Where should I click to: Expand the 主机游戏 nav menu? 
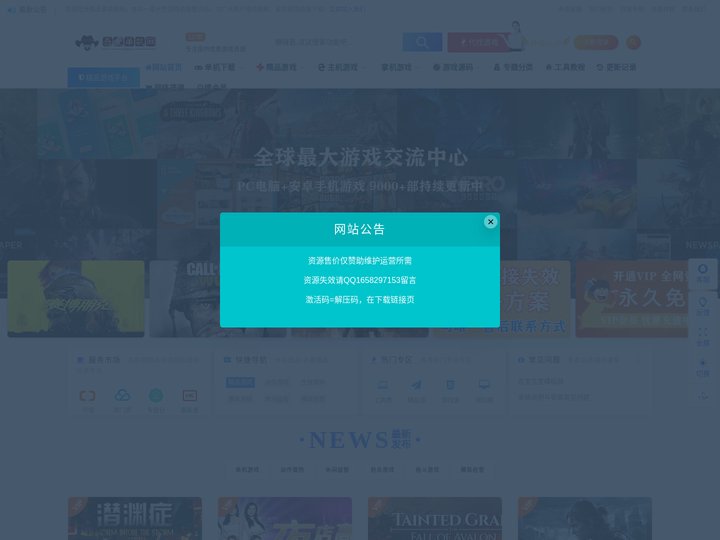pyautogui.click(x=338, y=68)
